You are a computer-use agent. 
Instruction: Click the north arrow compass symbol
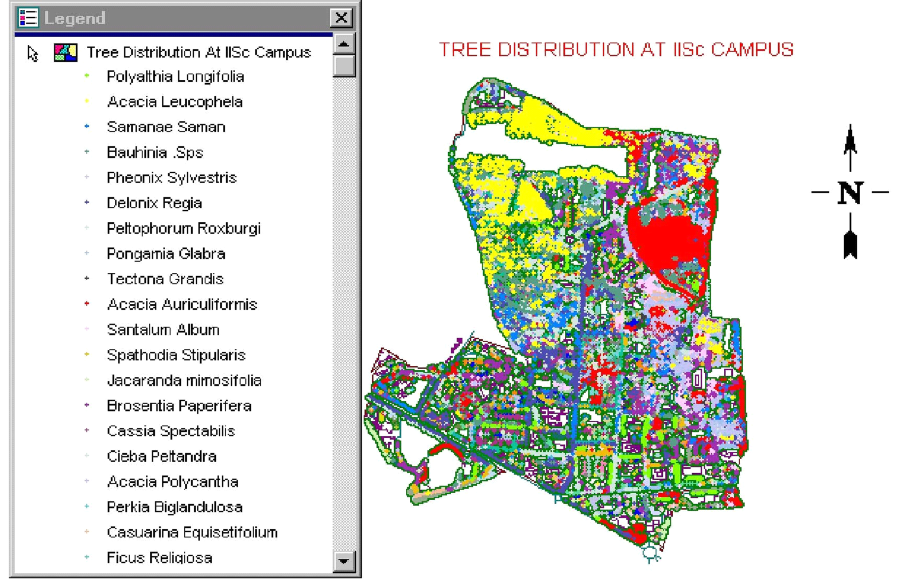pyautogui.click(x=850, y=192)
